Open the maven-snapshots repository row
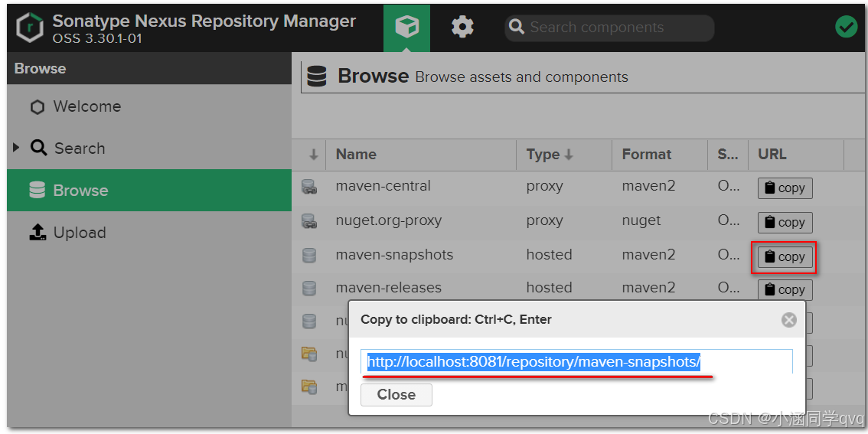 [x=579, y=256]
